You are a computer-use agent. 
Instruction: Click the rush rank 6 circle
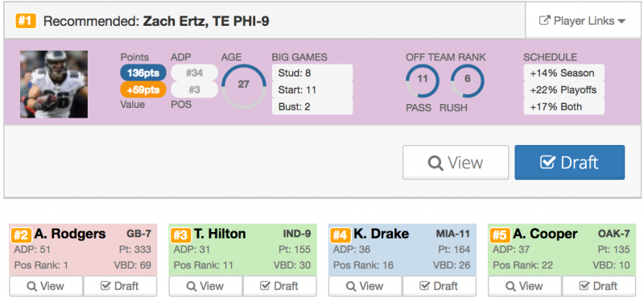468,81
